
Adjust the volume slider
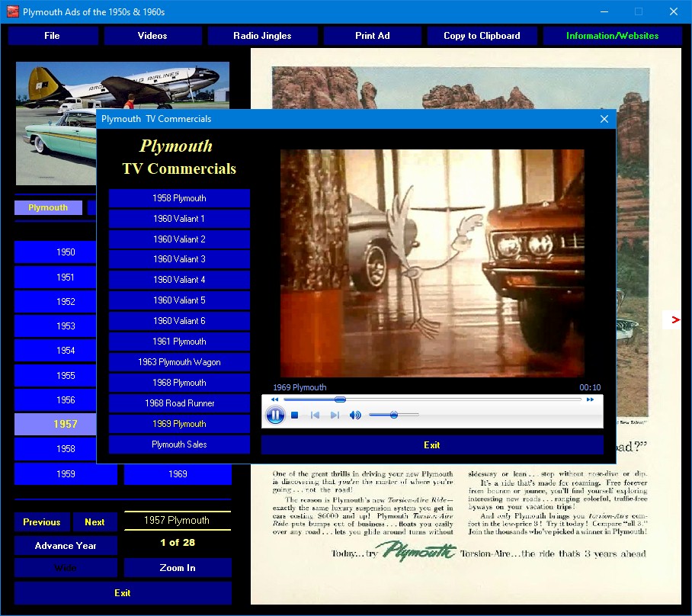tap(394, 415)
